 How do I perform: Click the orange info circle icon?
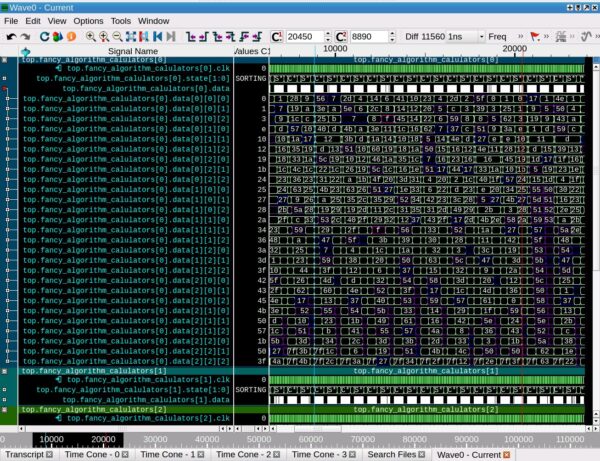tap(71, 37)
